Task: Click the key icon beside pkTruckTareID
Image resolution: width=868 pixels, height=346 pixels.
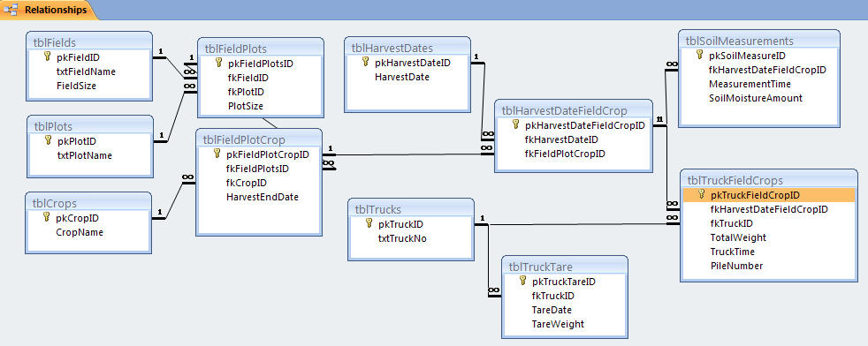Action: [x=522, y=281]
